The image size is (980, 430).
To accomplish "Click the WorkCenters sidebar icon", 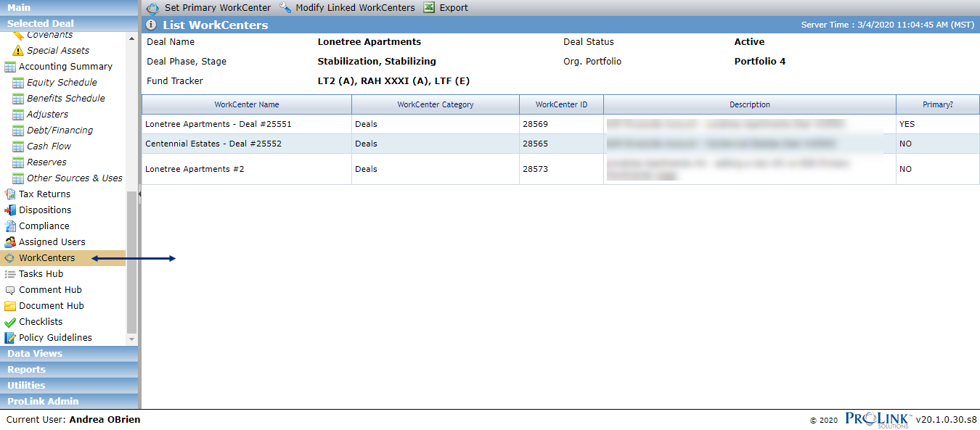I will click(10, 258).
